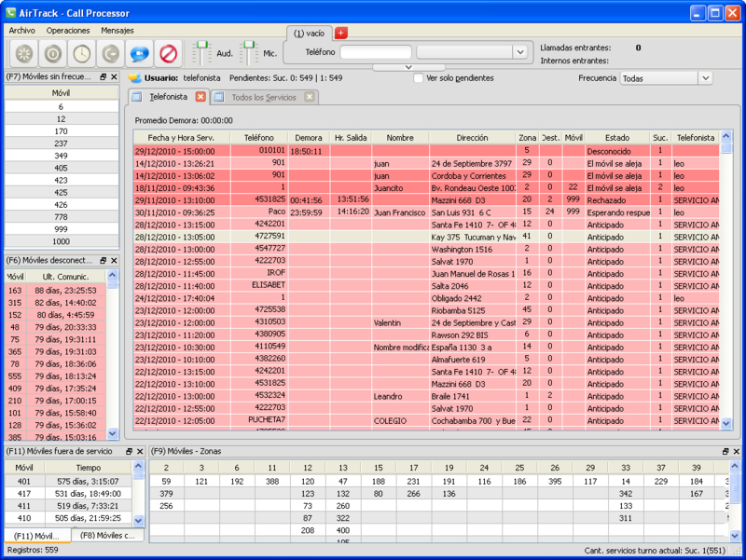
Task: Select the Rechazado status cell
Action: [x=617, y=200]
